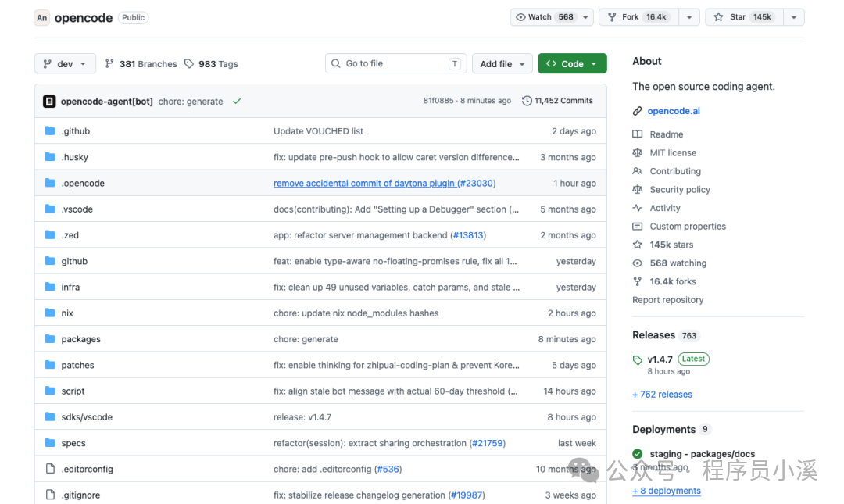Open the + 8 deployments link
The width and height of the screenshot is (844, 504).
click(667, 491)
